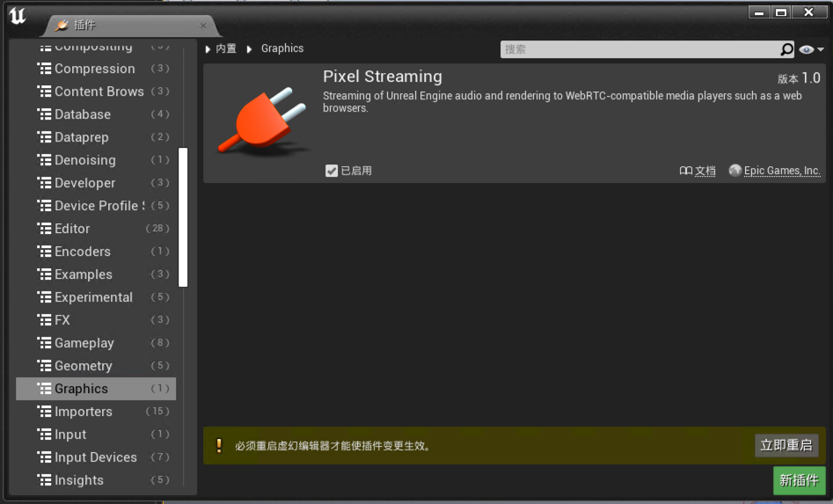Viewport: 833px width, 504px height.
Task: Open the Insights category
Action: coord(96,479)
